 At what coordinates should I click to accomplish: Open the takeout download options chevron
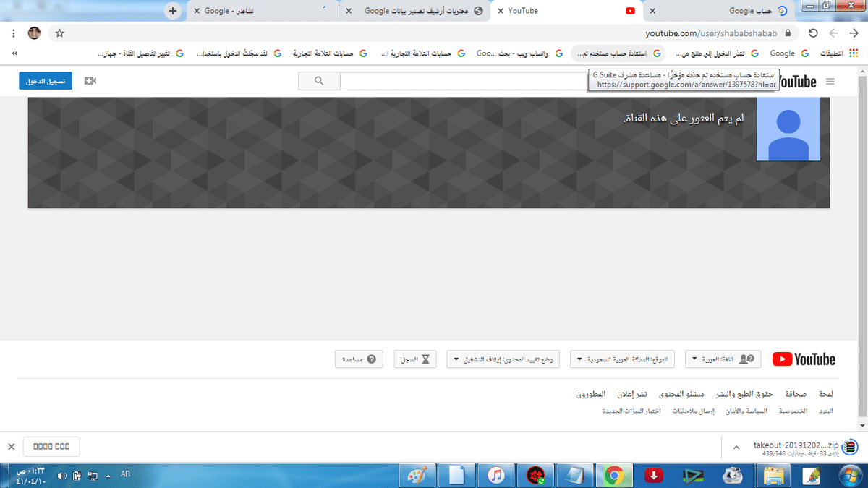click(736, 448)
